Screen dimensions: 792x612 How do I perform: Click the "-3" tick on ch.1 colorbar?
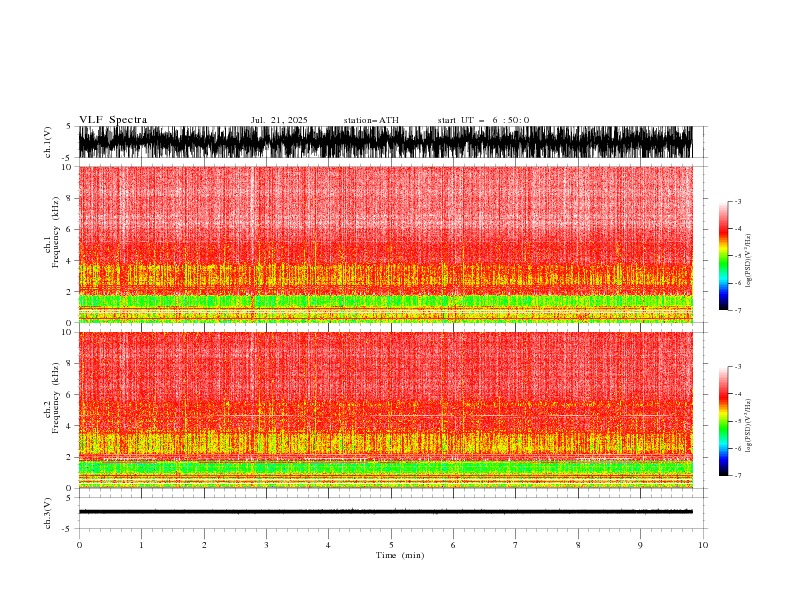point(737,201)
